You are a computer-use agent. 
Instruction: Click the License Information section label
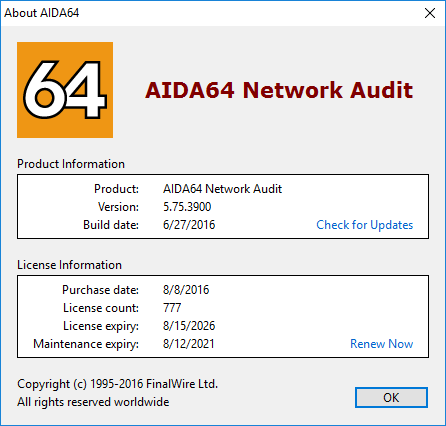(69, 265)
